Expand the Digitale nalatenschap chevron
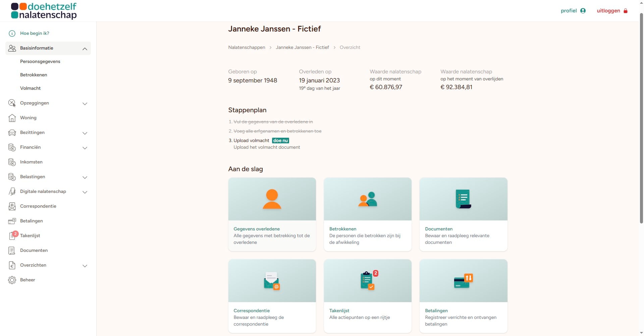644x336 pixels. pyautogui.click(x=85, y=192)
